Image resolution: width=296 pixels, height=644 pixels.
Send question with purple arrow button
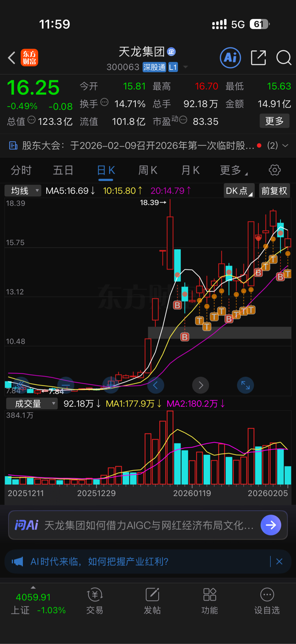pyautogui.click(x=271, y=525)
